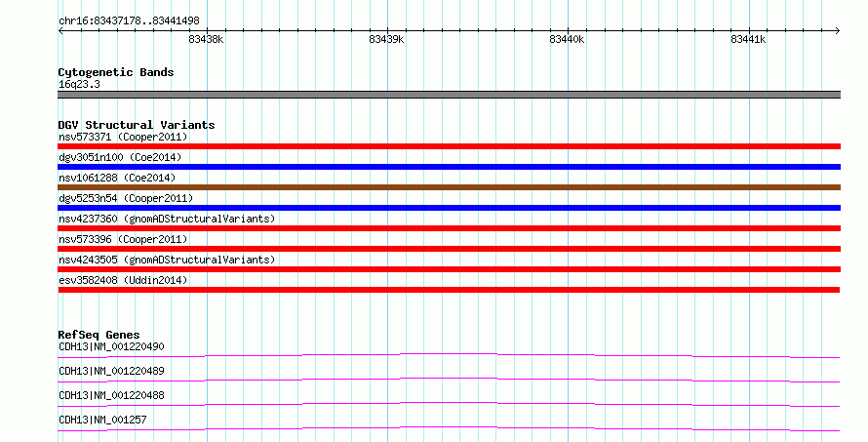Image resolution: width=868 pixels, height=442 pixels.
Task: Open variant nsv4237360 (gnomADStructuralVariants) label
Action: 167,219
